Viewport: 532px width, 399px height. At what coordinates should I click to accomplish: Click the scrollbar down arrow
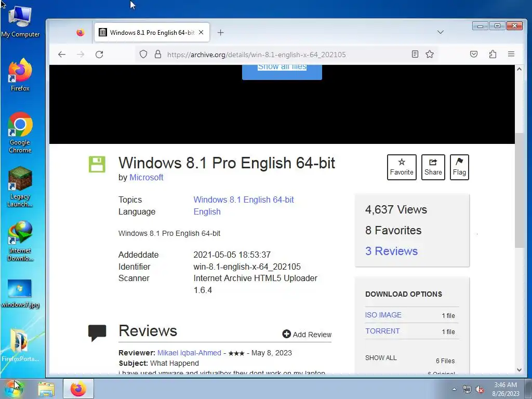[519, 370]
